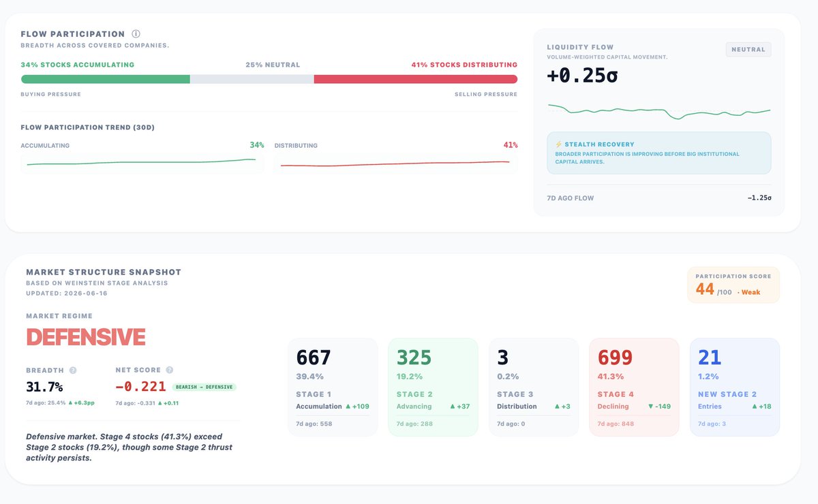Click the '+37' change in Stage 2

(464, 407)
